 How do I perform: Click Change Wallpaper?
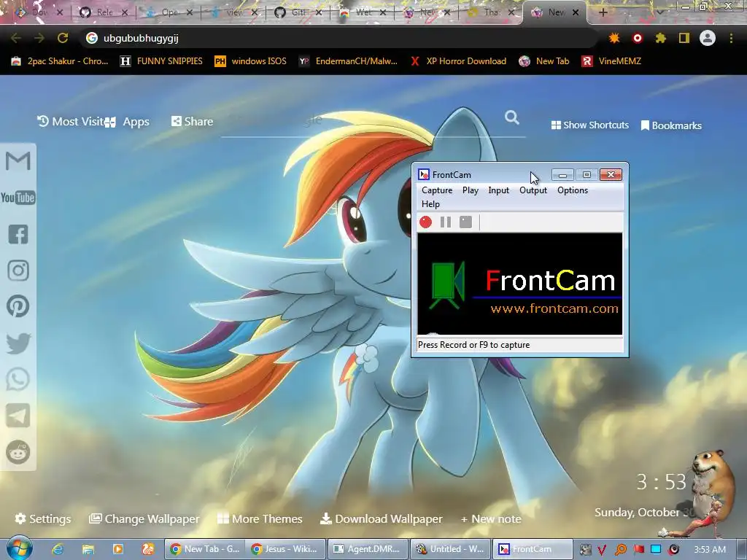click(x=144, y=518)
